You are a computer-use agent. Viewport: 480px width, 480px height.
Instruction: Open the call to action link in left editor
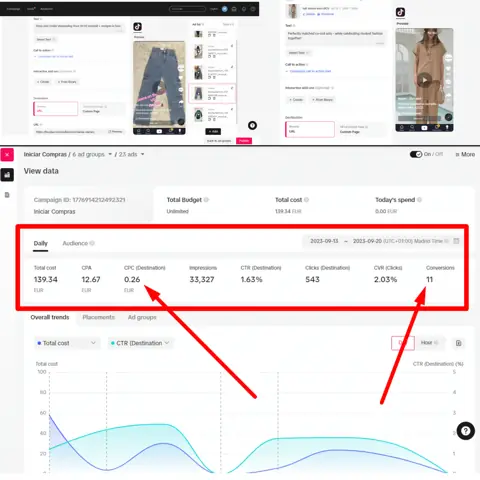click(x=54, y=57)
